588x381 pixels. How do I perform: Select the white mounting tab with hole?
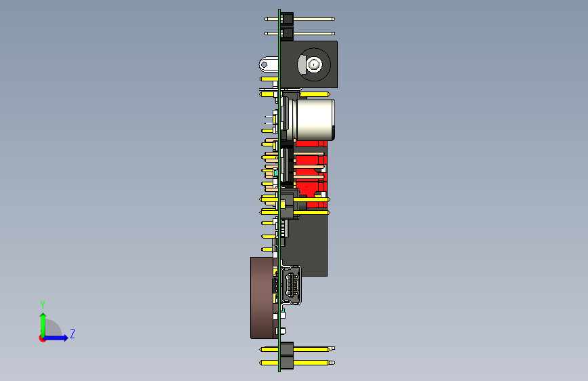(x=269, y=64)
